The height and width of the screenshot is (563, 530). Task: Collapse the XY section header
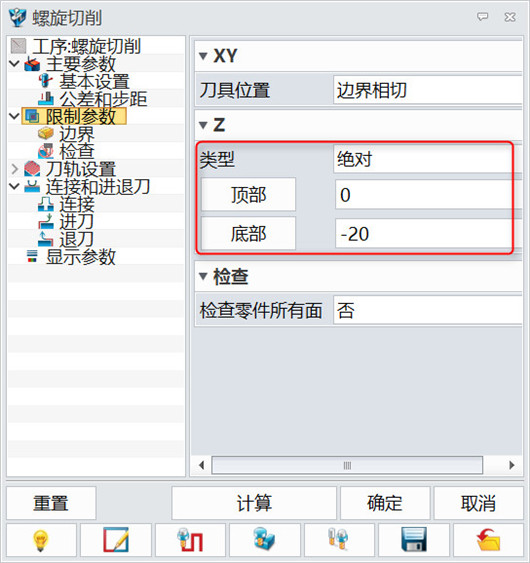[x=203, y=56]
